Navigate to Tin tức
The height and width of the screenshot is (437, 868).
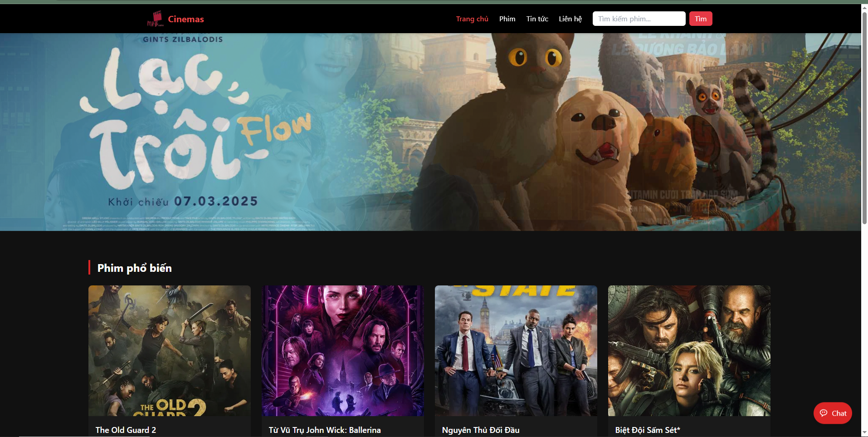(537, 19)
